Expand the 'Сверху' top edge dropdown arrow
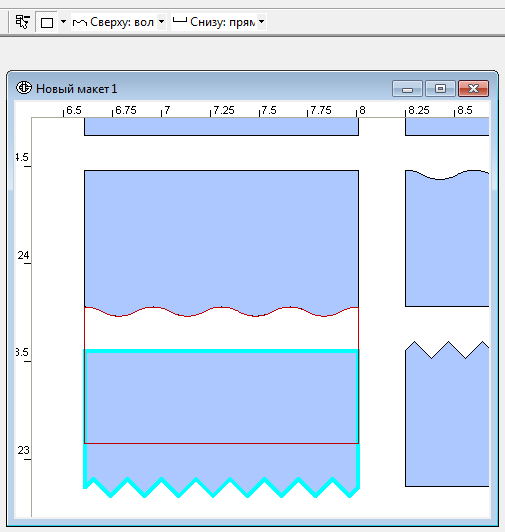This screenshot has height=532, width=505. (162, 22)
